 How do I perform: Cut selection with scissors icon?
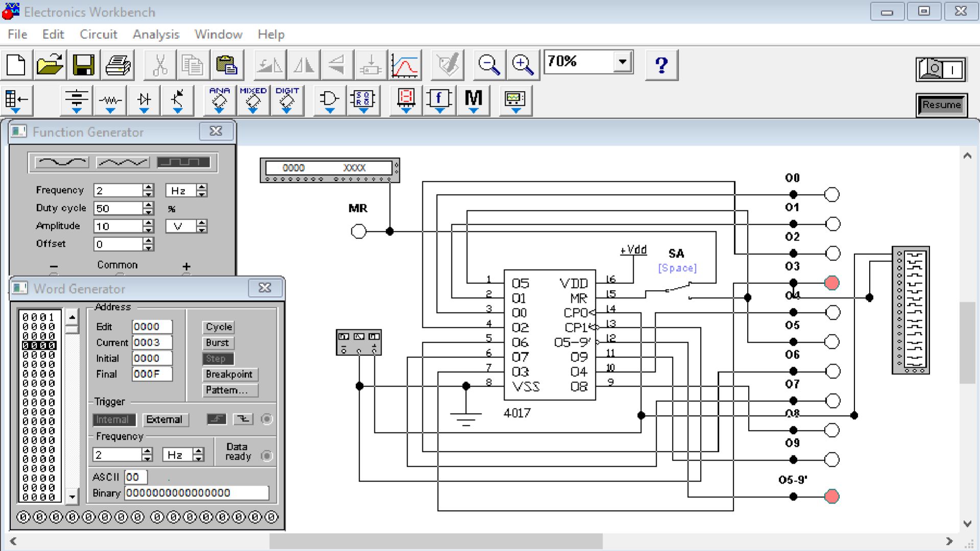(x=160, y=65)
